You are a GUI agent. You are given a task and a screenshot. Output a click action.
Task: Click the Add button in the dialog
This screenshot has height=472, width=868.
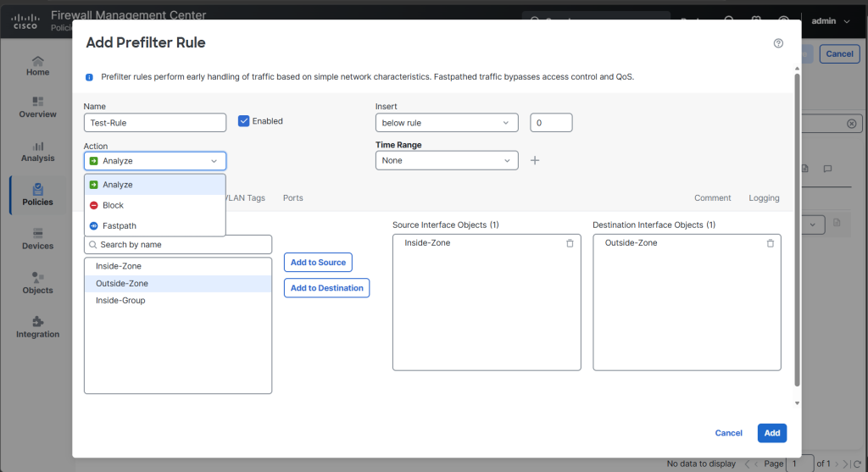[772, 433]
